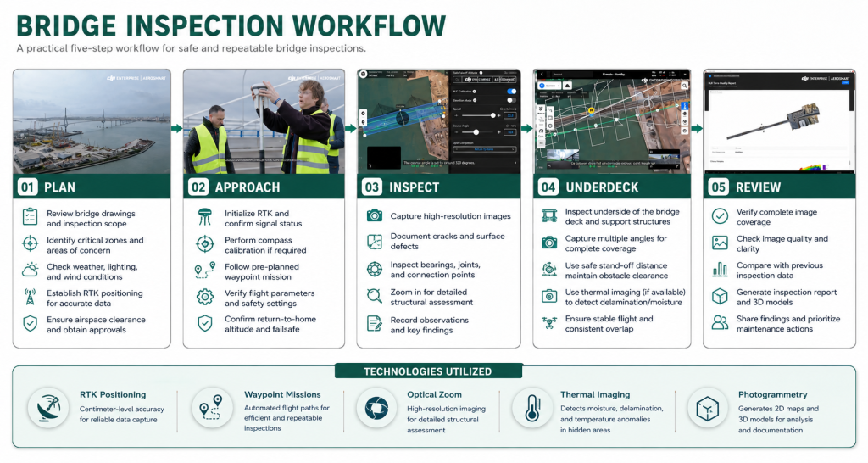
Task: Click the Photogrammetry heading
Action: click(x=773, y=394)
